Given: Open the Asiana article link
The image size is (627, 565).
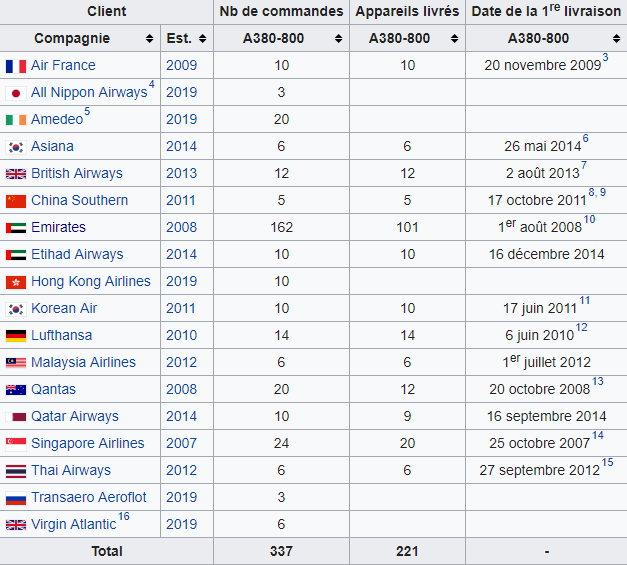Looking at the screenshot, I should point(52,146).
